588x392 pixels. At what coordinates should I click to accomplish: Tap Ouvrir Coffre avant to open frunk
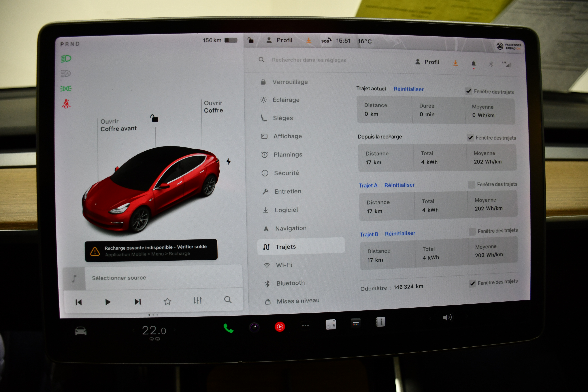tap(118, 125)
